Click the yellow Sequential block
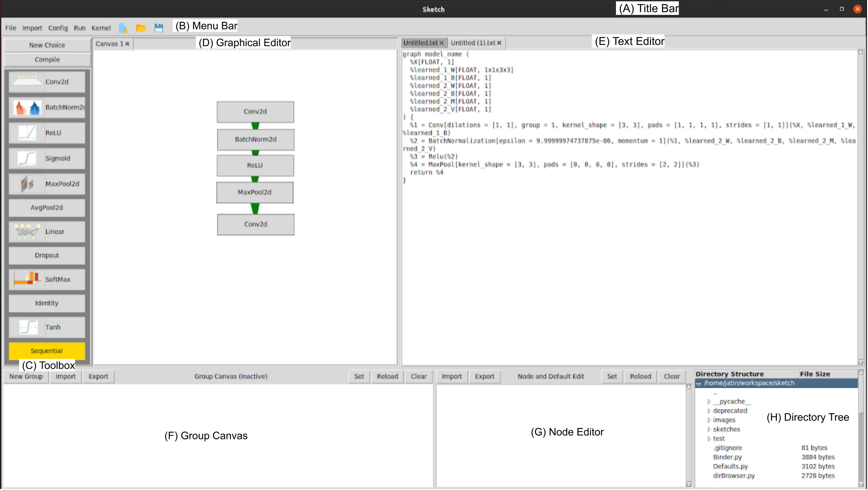Viewport: 868px width, 490px height. click(x=47, y=351)
